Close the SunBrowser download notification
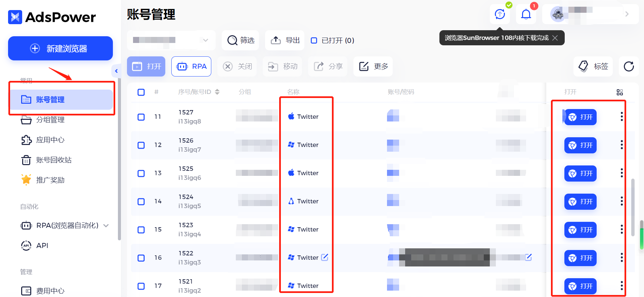644x297 pixels. click(555, 38)
